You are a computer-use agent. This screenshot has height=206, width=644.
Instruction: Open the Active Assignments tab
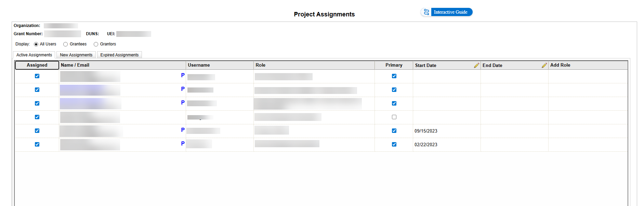[34, 55]
